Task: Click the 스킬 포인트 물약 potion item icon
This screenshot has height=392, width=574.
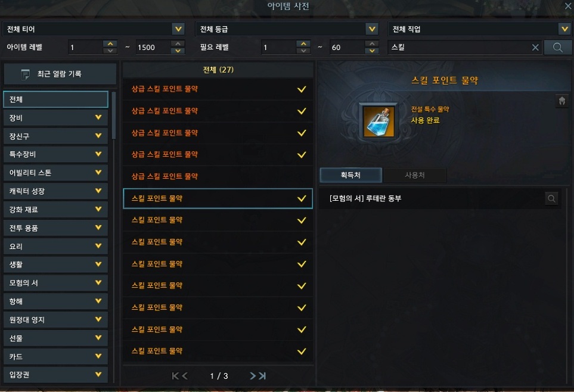Action: (x=379, y=121)
